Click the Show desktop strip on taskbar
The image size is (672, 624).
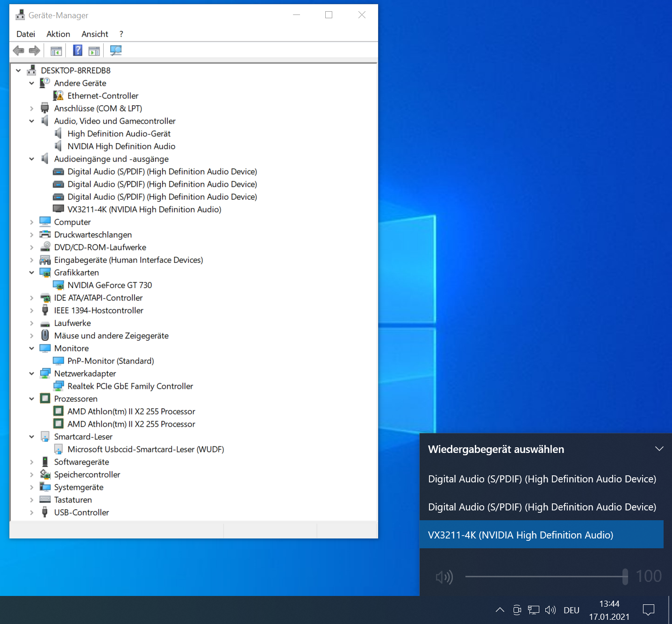click(670, 610)
